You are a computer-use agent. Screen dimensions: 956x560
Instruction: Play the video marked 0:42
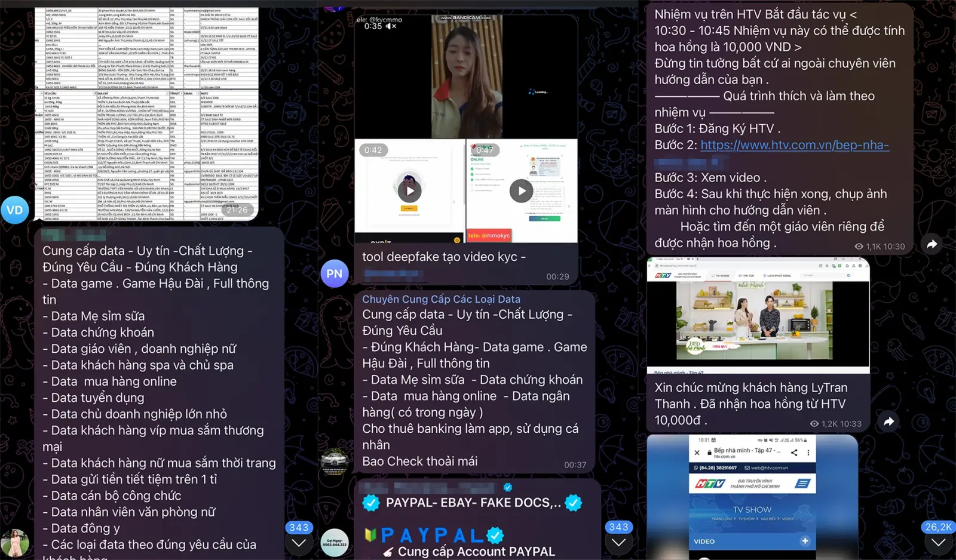coord(410,191)
